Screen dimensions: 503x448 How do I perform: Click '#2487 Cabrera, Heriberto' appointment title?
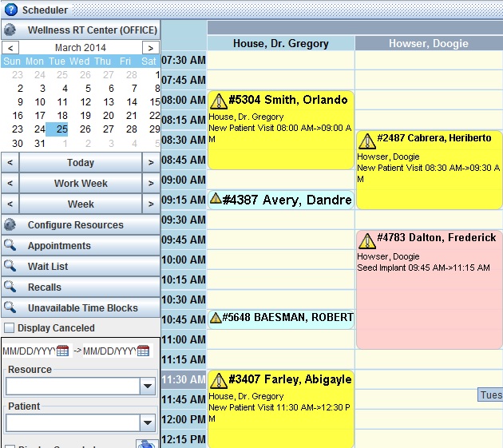434,137
